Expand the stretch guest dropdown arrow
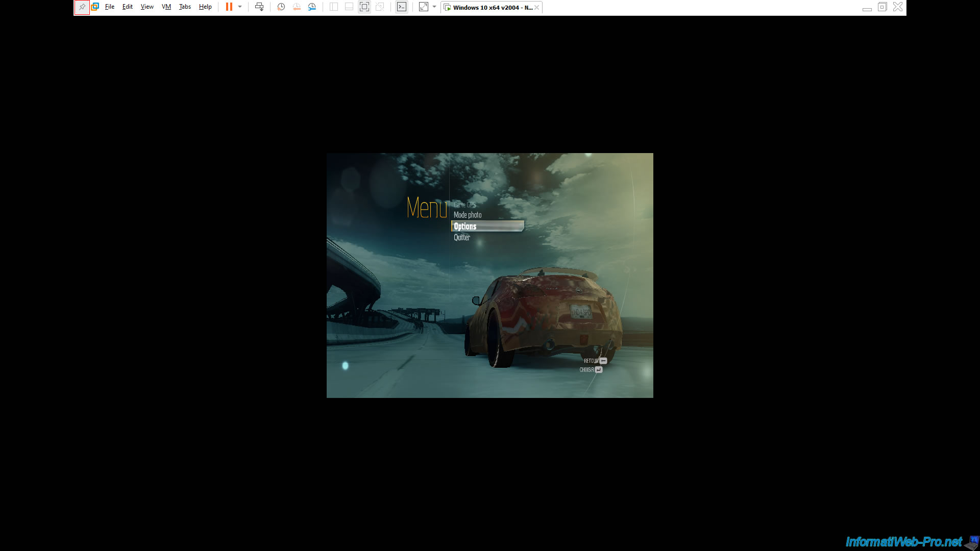 [434, 7]
